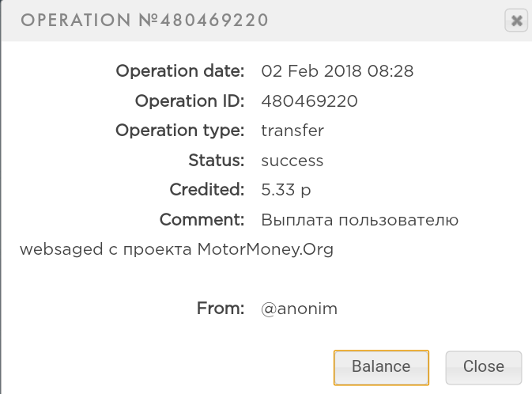Select the credited amount 5.33 p
Screen dimensions: 532x394
click(285, 190)
